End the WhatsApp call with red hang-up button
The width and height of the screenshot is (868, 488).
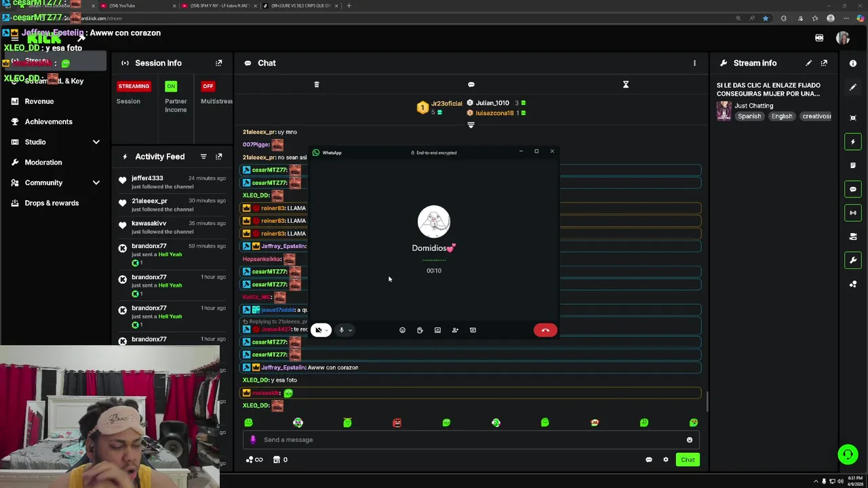(x=545, y=330)
